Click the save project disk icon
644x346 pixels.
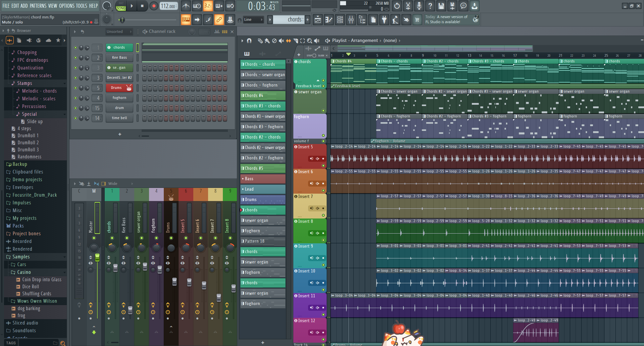pyautogui.click(x=441, y=6)
